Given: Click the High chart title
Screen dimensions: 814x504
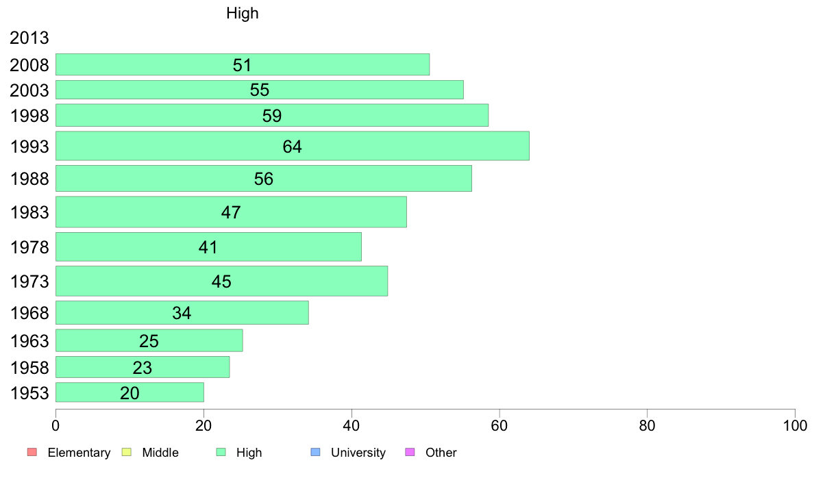Looking at the screenshot, I should point(243,13).
